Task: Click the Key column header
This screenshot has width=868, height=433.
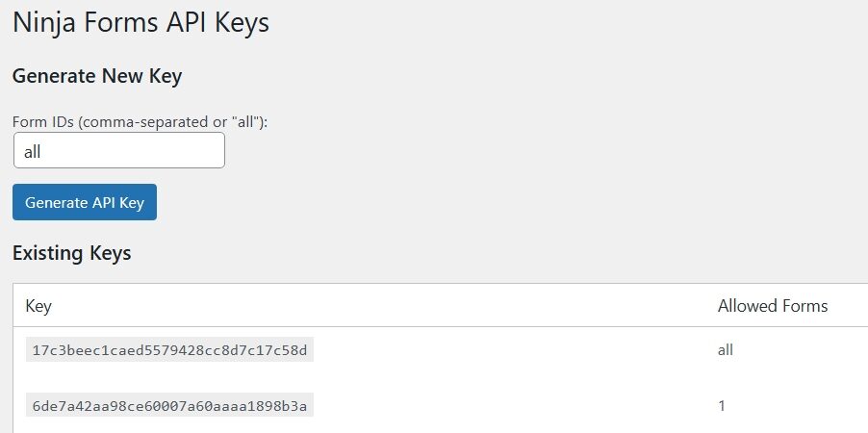Action: point(38,306)
